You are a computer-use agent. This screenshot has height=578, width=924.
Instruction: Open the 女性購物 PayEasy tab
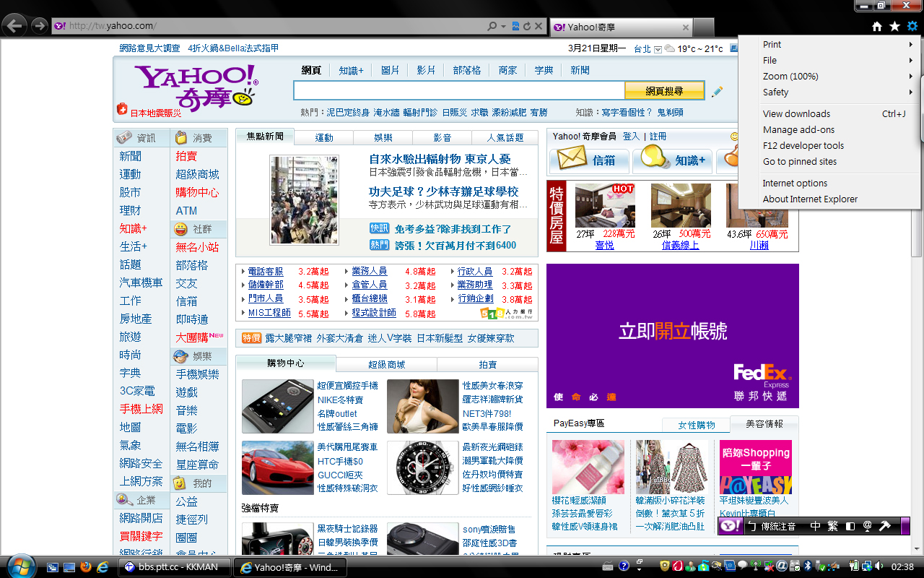[697, 425]
